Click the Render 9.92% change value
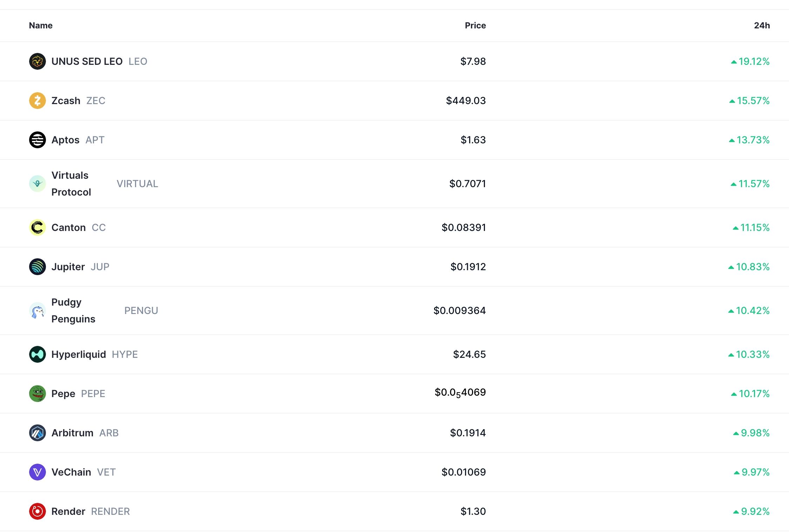This screenshot has width=789, height=532. (x=755, y=511)
